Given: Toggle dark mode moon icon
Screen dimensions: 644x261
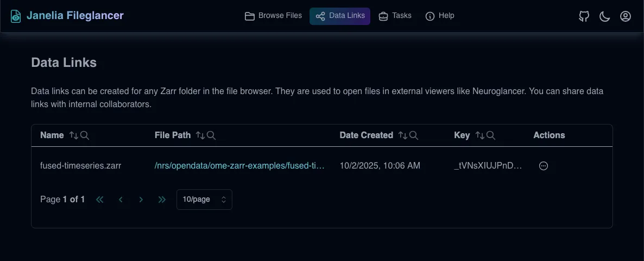Looking at the screenshot, I should click(605, 16).
